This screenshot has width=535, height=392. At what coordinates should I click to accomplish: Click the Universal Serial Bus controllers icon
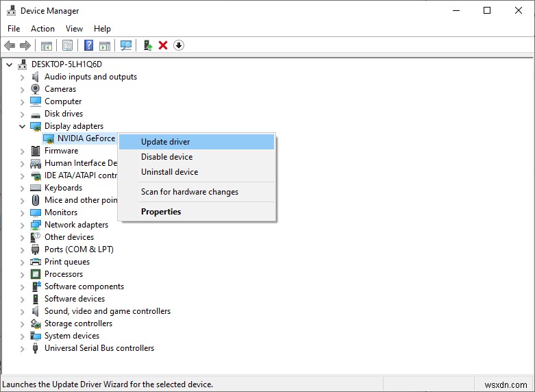pos(35,348)
